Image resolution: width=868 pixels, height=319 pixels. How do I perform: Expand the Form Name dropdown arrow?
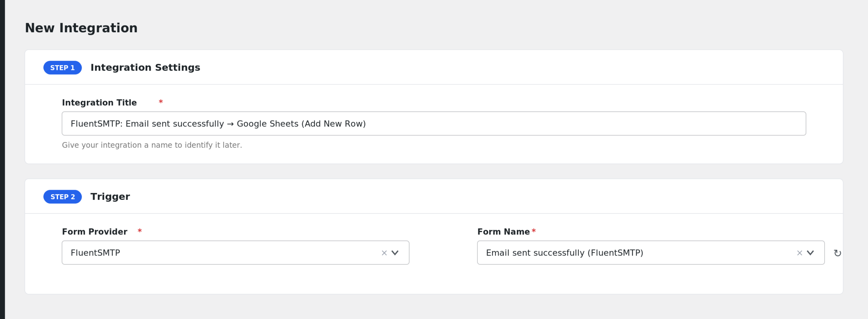coord(810,253)
